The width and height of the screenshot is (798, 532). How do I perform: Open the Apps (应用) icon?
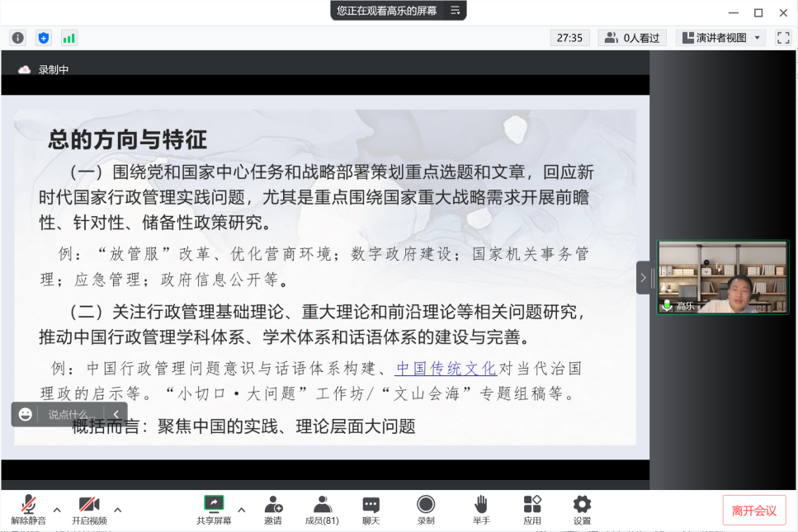coord(532,510)
